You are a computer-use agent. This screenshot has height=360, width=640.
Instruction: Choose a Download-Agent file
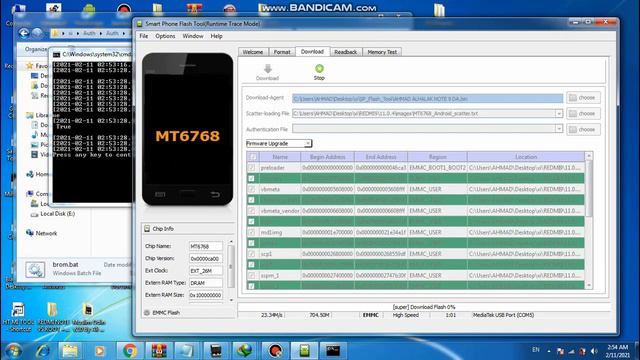pos(583,98)
